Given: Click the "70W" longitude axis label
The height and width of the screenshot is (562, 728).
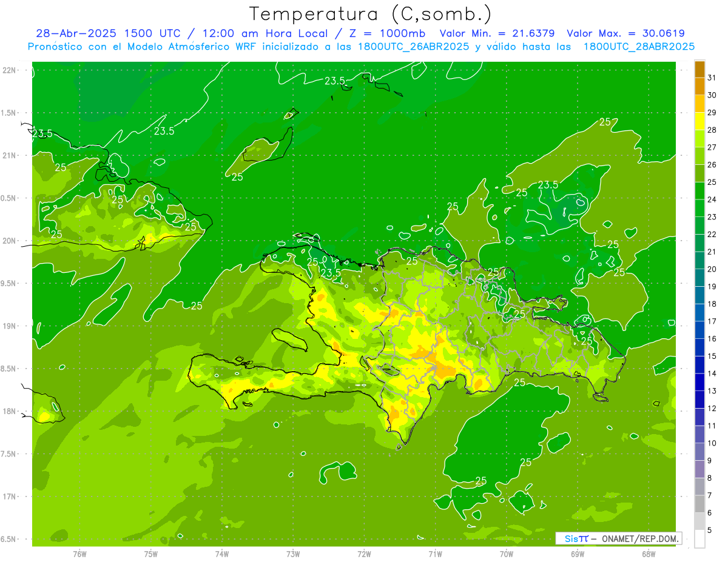Looking at the screenshot, I should pos(507,554).
